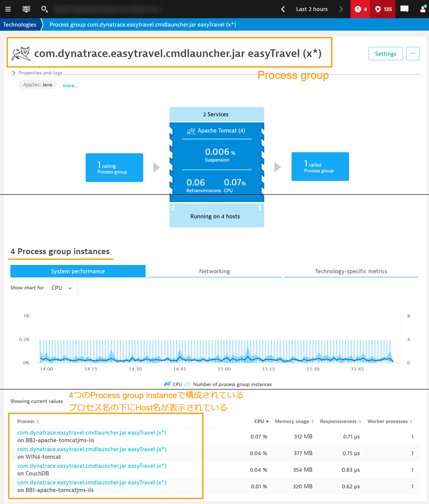Open process instance on CouchDB
429x504 pixels.
point(92,466)
